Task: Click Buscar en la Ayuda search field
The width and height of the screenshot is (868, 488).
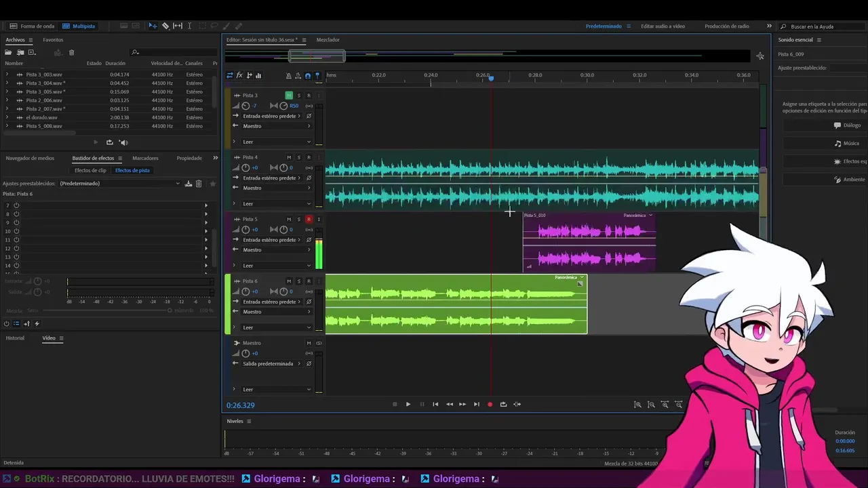Action: click(821, 26)
